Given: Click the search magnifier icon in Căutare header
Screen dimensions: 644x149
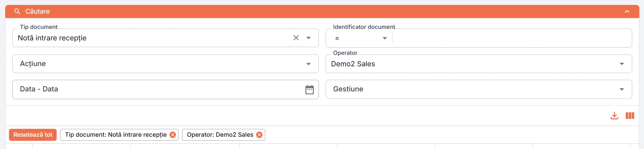Looking at the screenshot, I should tap(17, 11).
